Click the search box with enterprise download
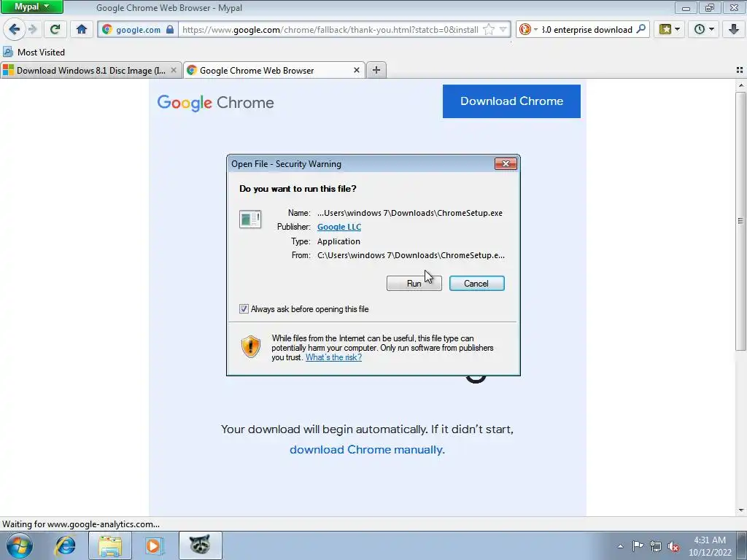 click(x=587, y=29)
